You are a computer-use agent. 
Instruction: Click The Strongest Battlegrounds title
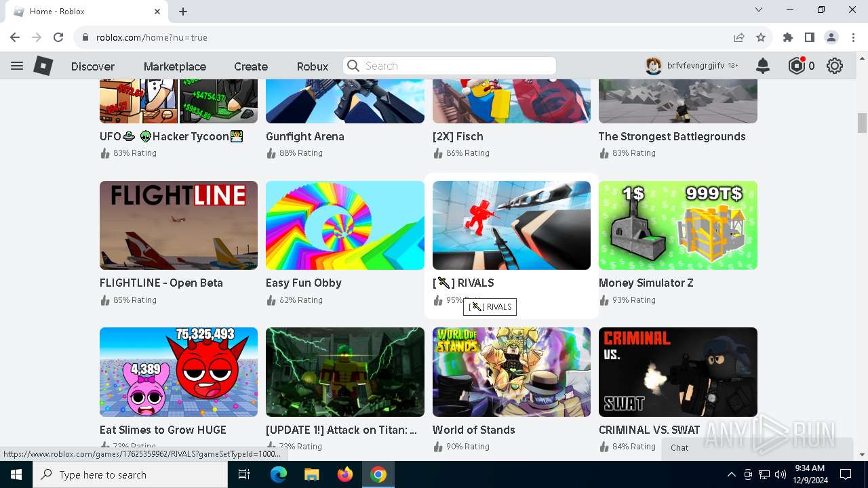672,136
